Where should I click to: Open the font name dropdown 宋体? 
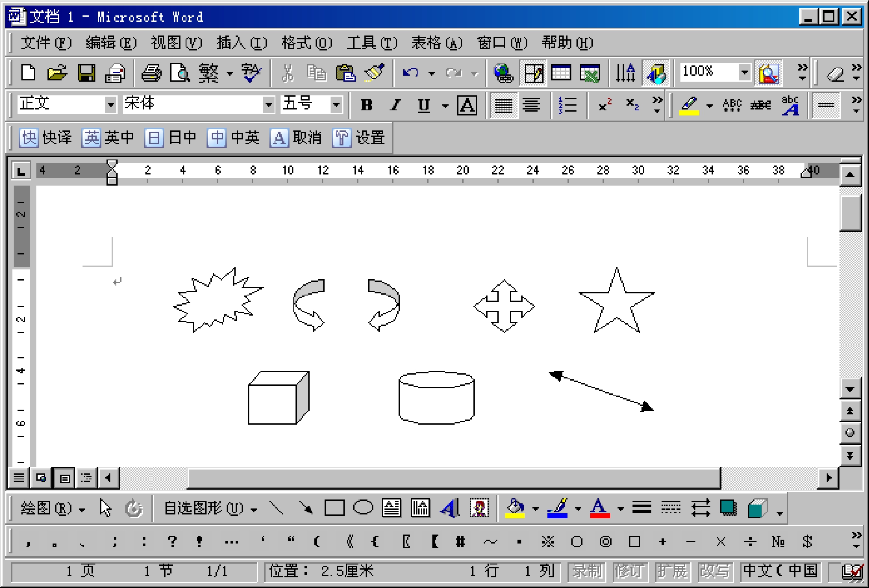click(x=268, y=104)
